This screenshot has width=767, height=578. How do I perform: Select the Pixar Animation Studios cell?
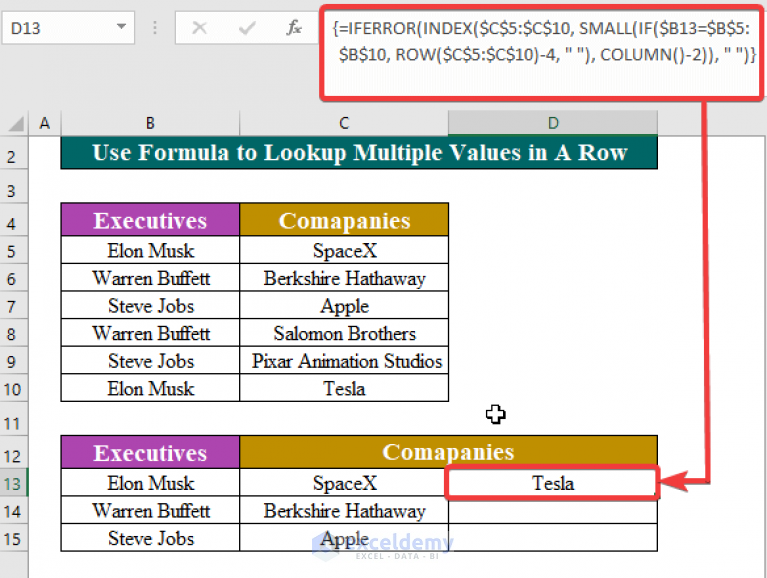coord(344,361)
